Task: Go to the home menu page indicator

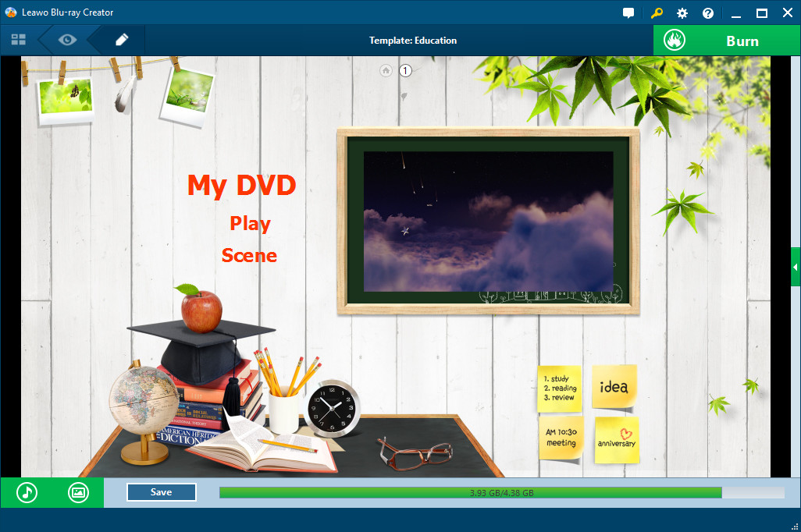Action: coord(386,71)
